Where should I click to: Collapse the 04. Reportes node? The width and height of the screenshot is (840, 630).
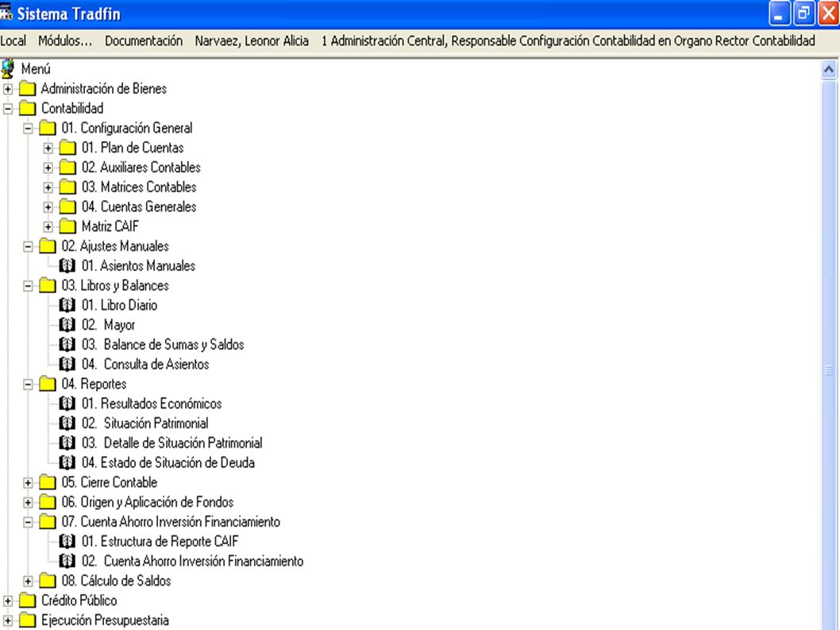click(28, 385)
